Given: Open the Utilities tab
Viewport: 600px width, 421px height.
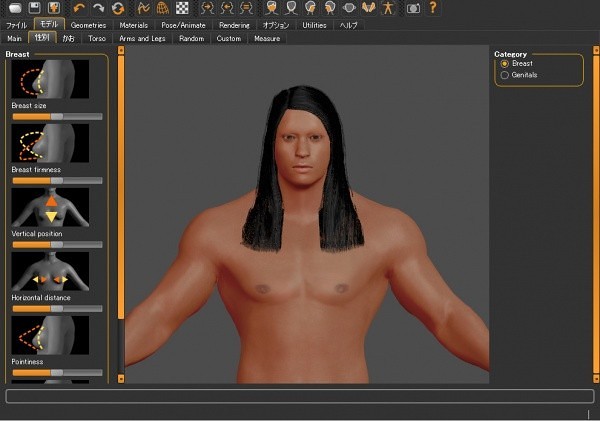Looking at the screenshot, I should tap(314, 25).
